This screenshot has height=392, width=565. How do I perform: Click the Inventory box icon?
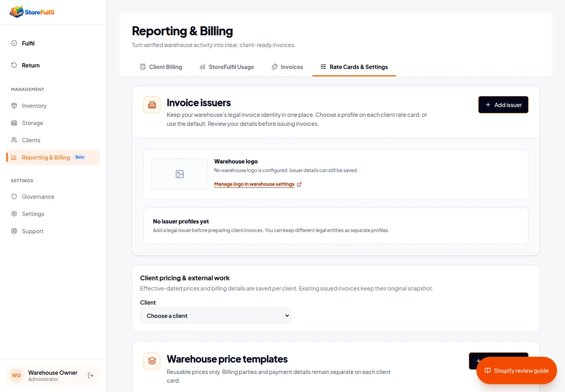point(14,106)
